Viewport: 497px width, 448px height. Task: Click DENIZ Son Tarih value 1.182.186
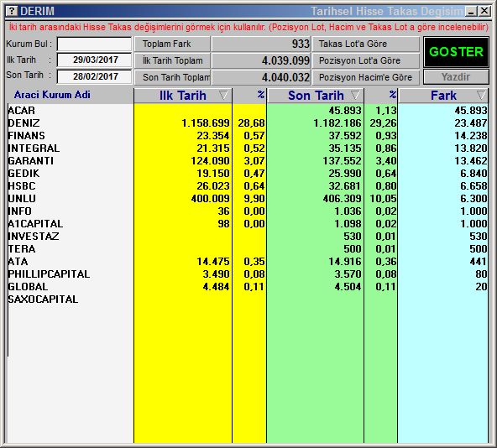(x=337, y=123)
